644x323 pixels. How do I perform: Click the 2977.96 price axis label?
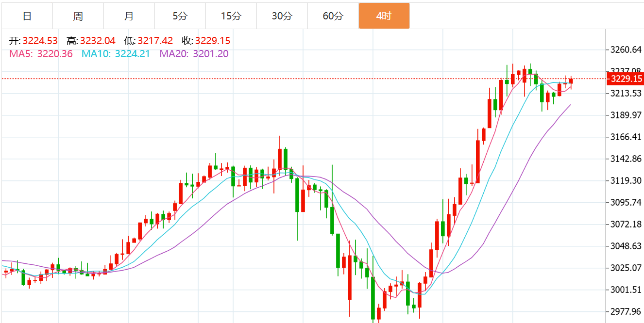click(x=627, y=312)
